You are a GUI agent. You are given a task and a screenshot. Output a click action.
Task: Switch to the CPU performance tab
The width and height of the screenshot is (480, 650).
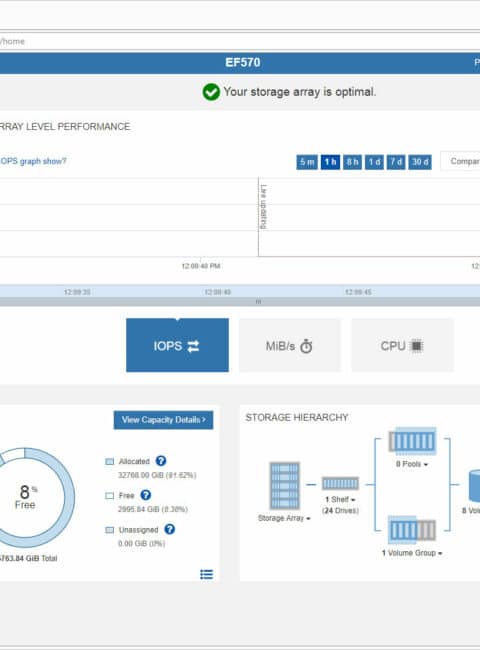(402, 345)
